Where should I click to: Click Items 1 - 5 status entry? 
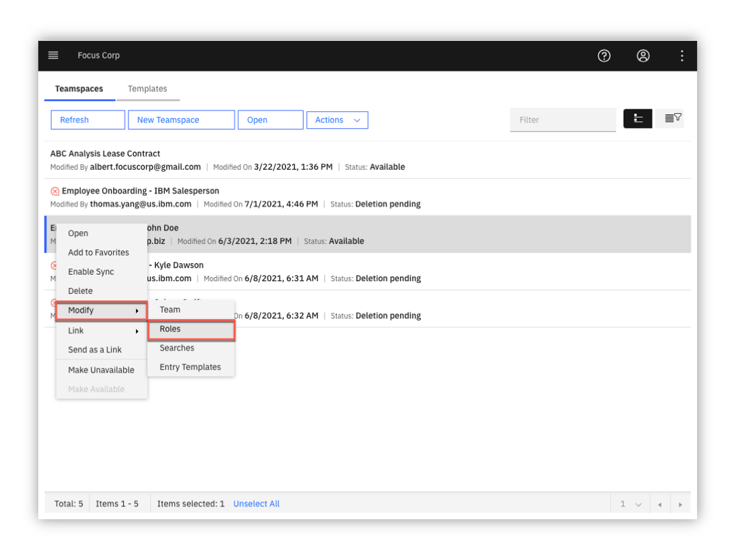tap(118, 504)
